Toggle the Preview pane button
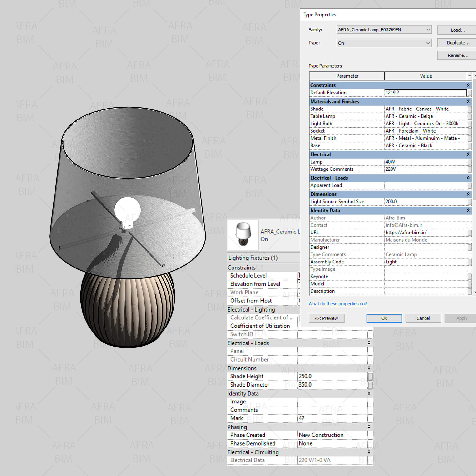The image size is (476, 476). click(x=326, y=318)
